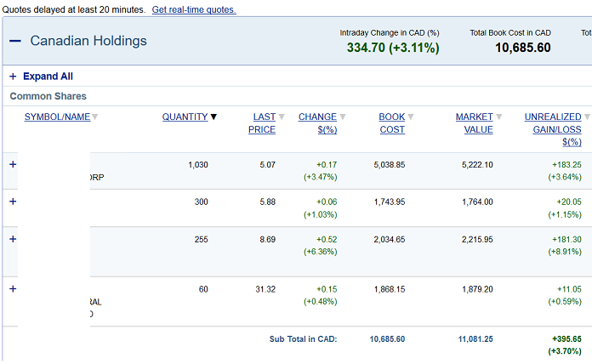
Task: Click the LAST PRICE column header text
Action: tap(263, 123)
